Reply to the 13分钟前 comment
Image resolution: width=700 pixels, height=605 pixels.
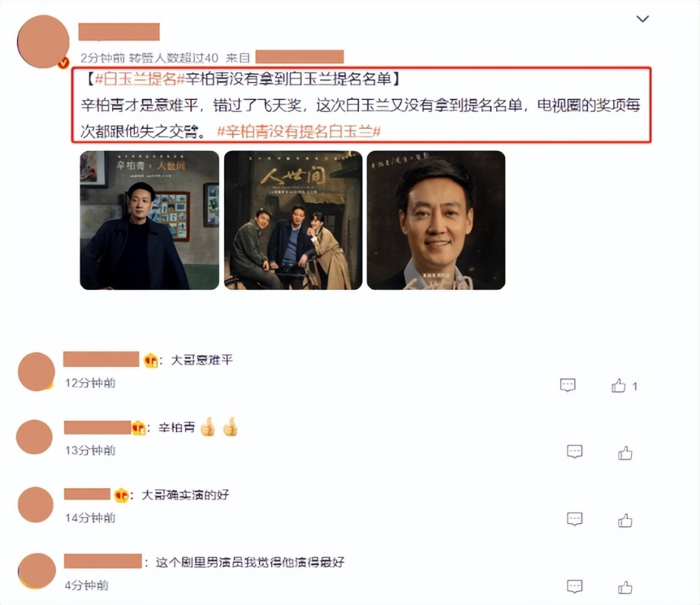pyautogui.click(x=575, y=452)
